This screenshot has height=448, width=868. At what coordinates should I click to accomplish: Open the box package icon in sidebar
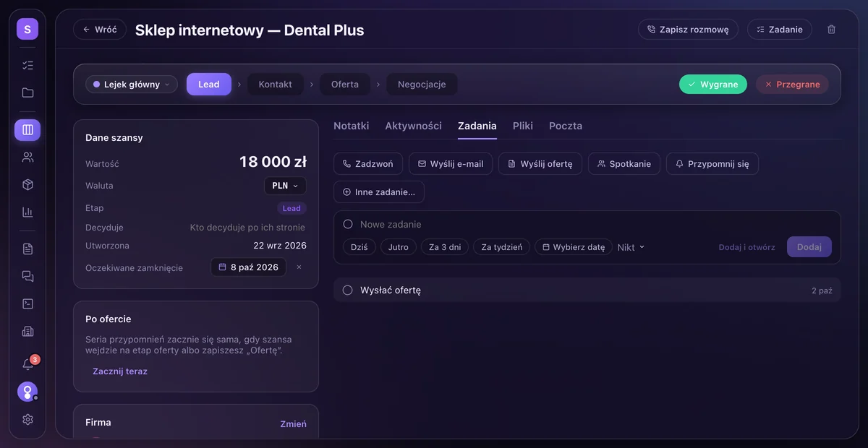click(27, 184)
